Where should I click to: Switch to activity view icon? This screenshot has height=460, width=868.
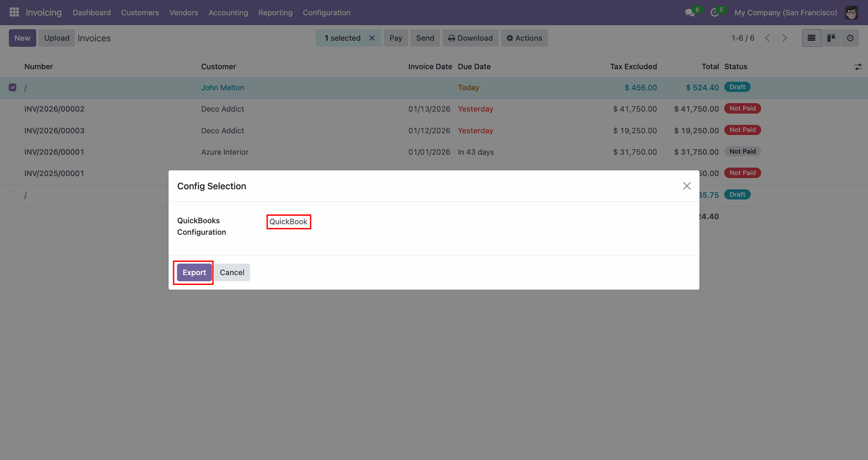coord(850,38)
